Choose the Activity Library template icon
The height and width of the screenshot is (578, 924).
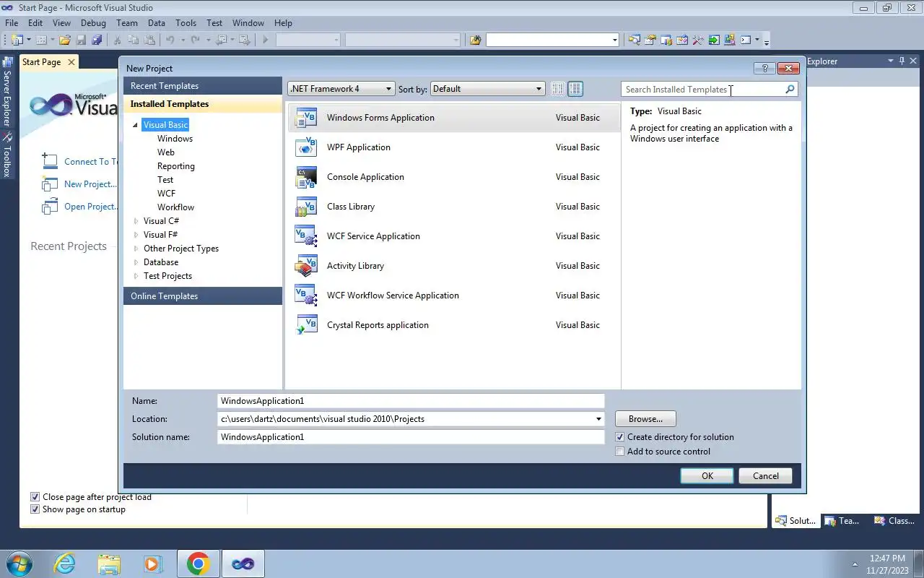(306, 266)
